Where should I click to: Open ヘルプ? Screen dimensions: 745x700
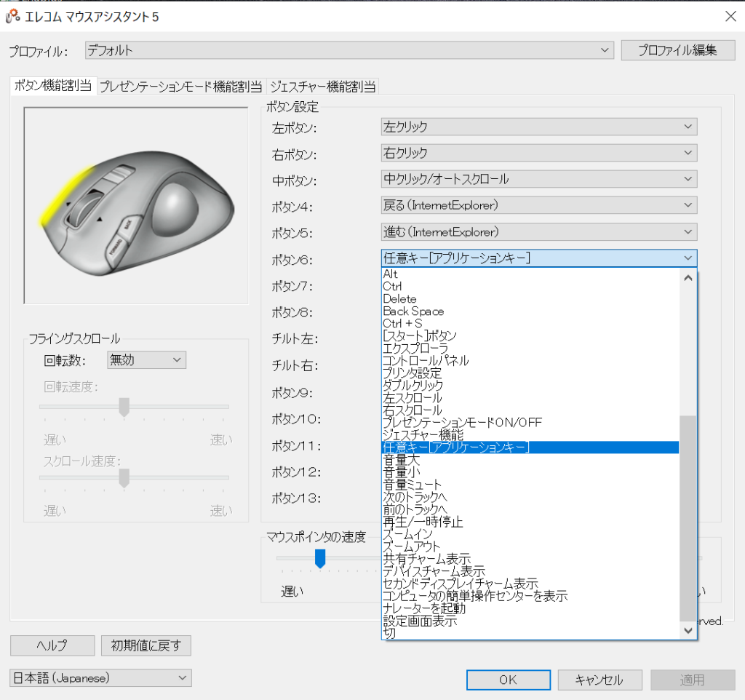point(52,645)
